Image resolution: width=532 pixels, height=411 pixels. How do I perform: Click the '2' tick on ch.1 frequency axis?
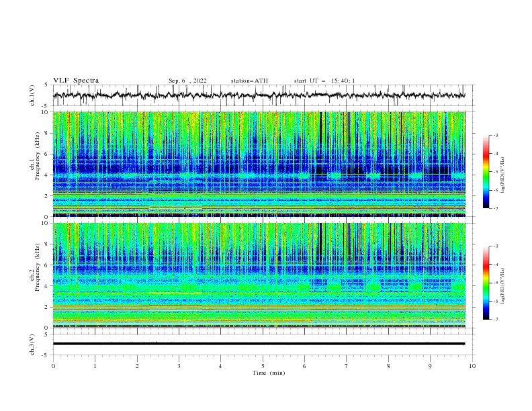click(47, 195)
